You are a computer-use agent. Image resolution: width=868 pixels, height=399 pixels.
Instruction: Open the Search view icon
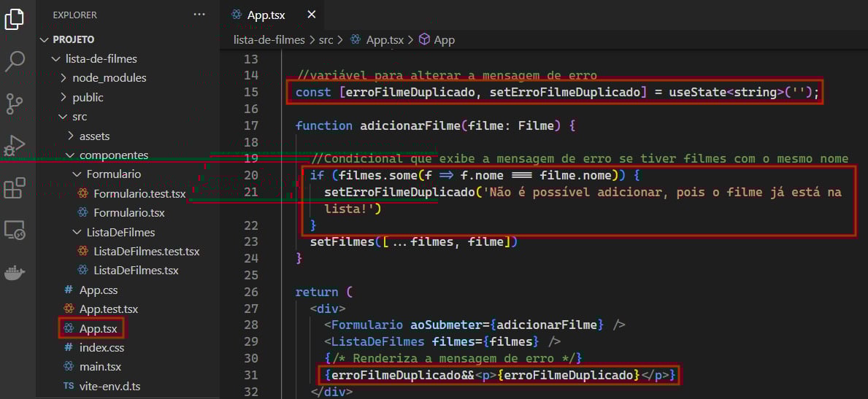[15, 61]
